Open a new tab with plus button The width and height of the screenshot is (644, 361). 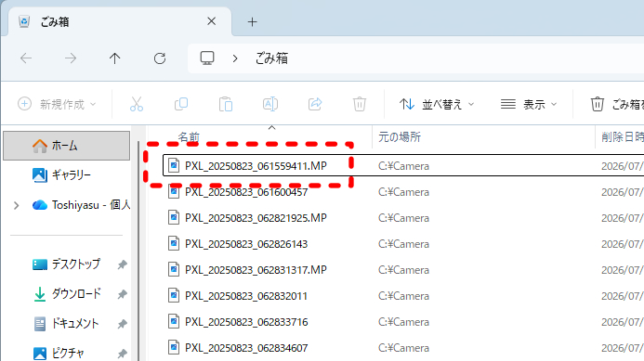(x=252, y=21)
